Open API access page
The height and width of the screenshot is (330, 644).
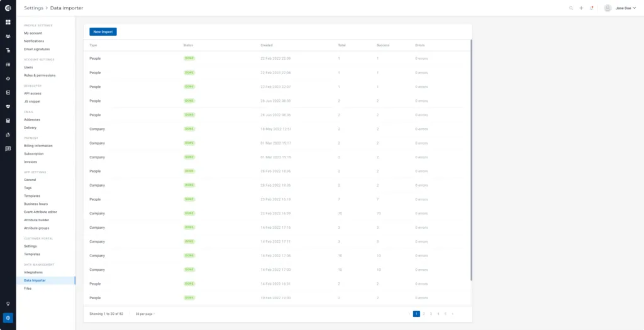click(33, 94)
